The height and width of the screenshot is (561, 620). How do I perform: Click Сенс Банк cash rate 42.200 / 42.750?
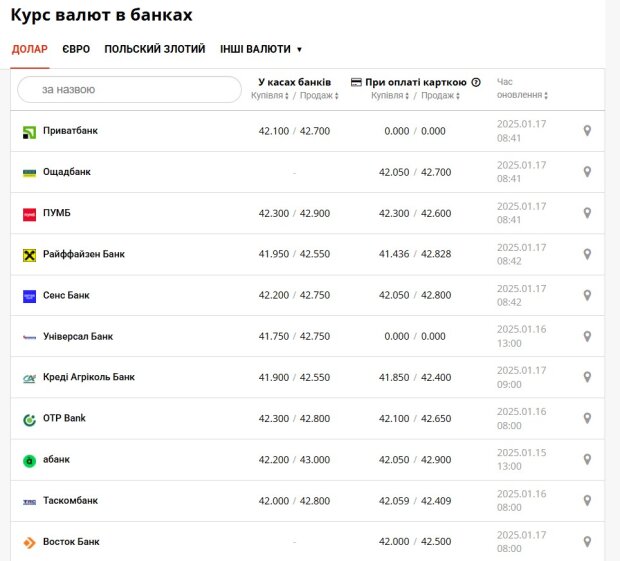pyautogui.click(x=294, y=295)
